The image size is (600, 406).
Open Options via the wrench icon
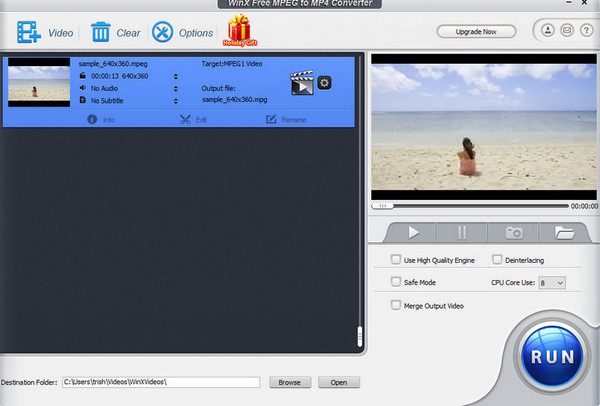162,32
